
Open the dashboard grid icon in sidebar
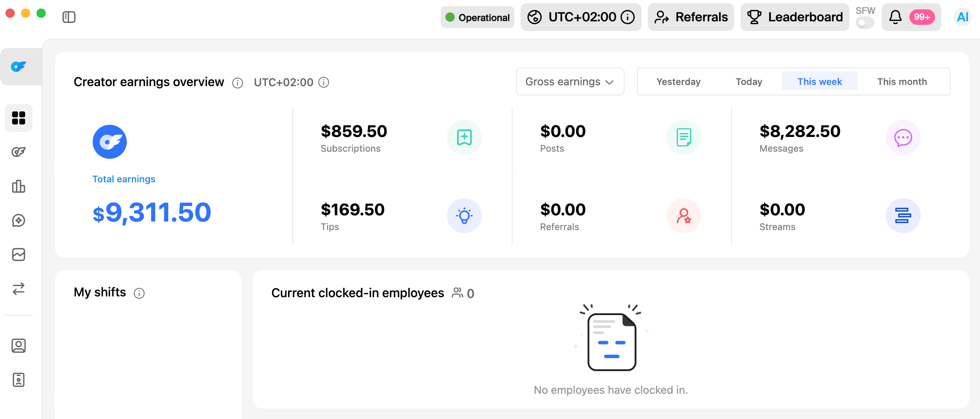19,118
